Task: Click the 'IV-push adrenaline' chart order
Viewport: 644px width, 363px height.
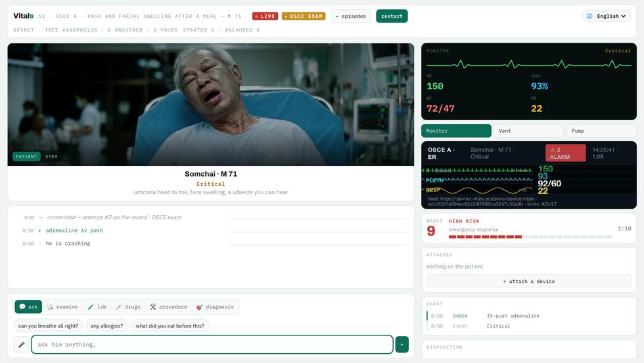Action: pyautogui.click(x=513, y=316)
